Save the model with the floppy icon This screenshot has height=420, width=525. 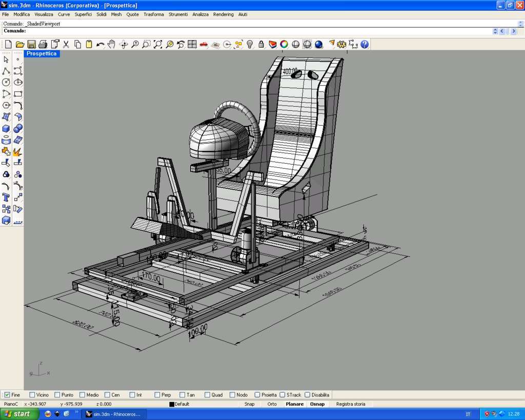coord(31,44)
